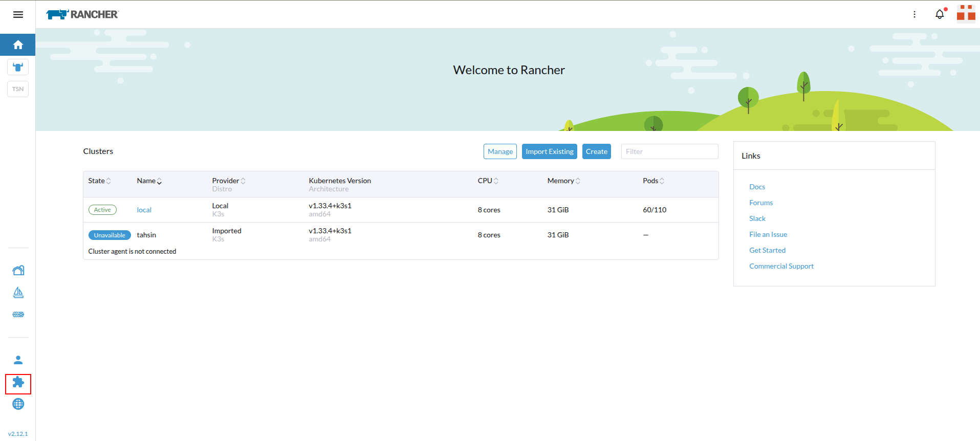The width and height of the screenshot is (980, 441).
Task: Click the Import Existing button
Action: [x=549, y=151]
